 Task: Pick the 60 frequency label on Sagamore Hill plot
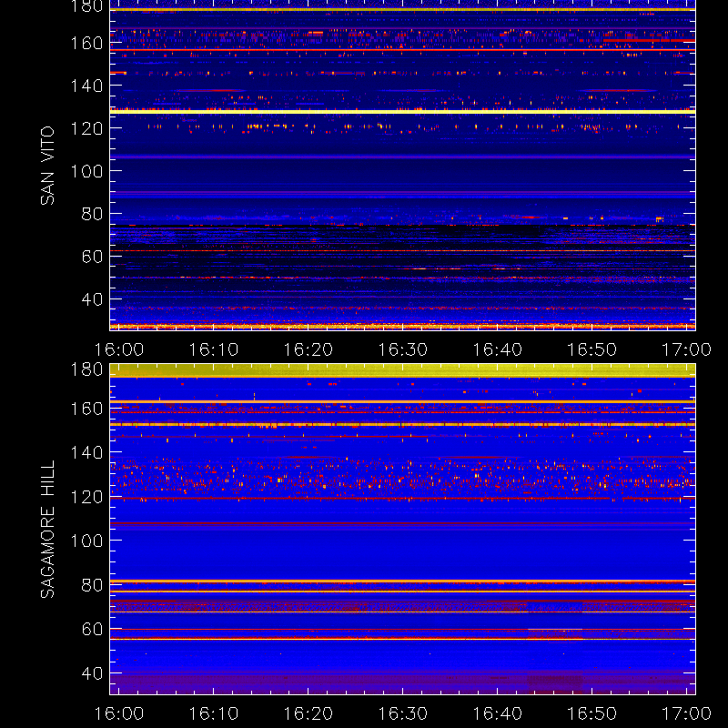93,629
